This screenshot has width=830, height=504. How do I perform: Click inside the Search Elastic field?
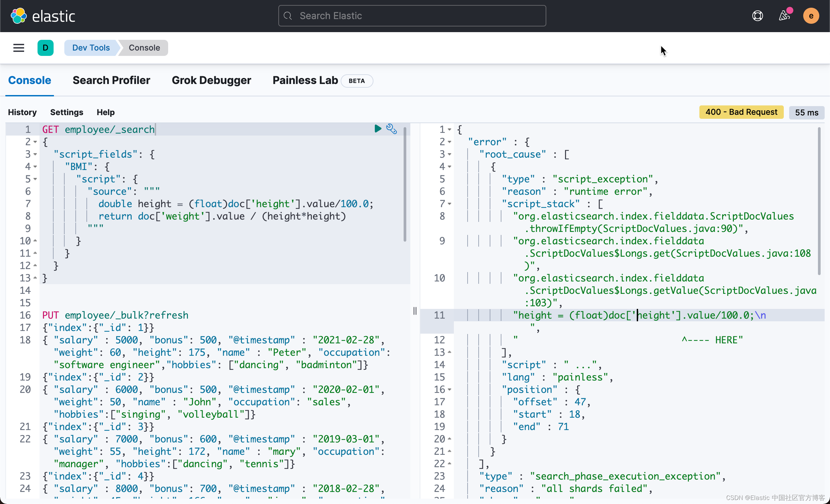click(x=412, y=15)
